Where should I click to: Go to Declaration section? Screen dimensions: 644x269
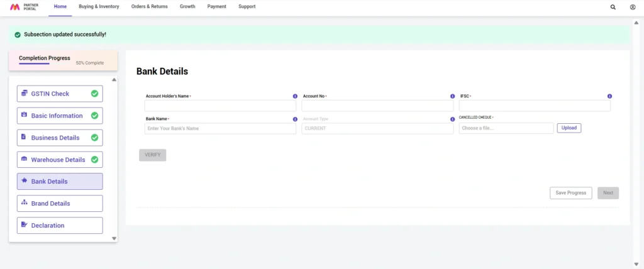pyautogui.click(x=60, y=226)
